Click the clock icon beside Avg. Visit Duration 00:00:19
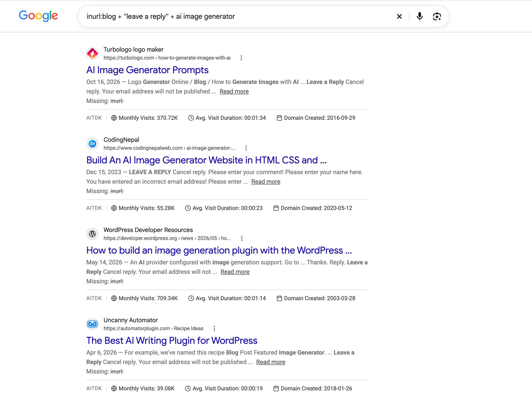This screenshot has height=407, width=532. tap(188, 389)
